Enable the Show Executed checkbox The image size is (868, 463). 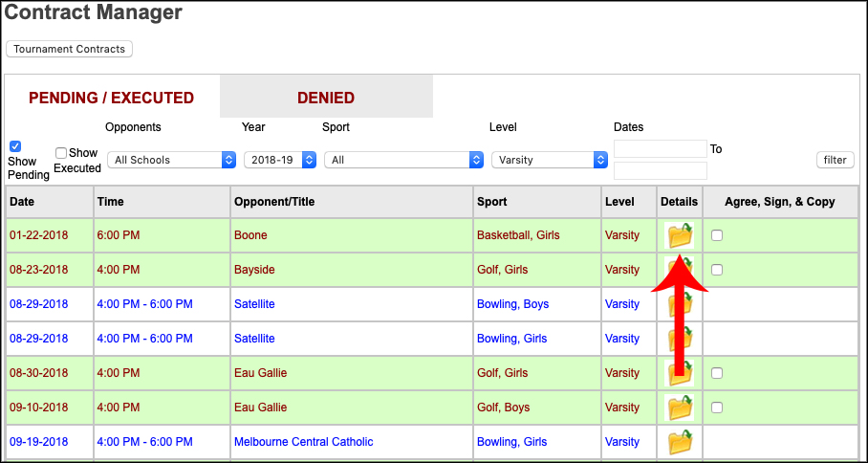61,153
